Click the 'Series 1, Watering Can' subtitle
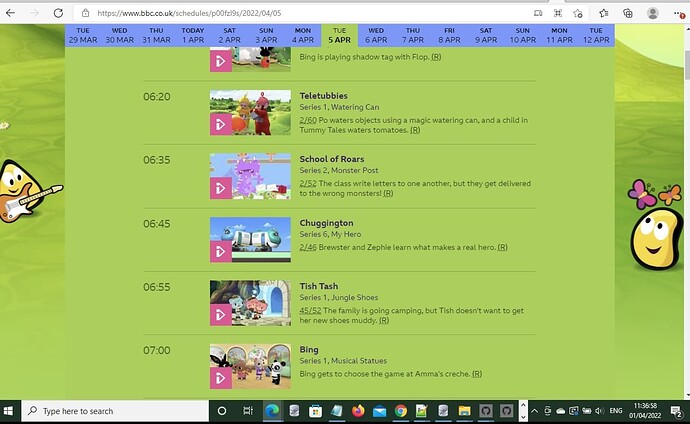Viewport: 690px width, 424px height. point(339,107)
